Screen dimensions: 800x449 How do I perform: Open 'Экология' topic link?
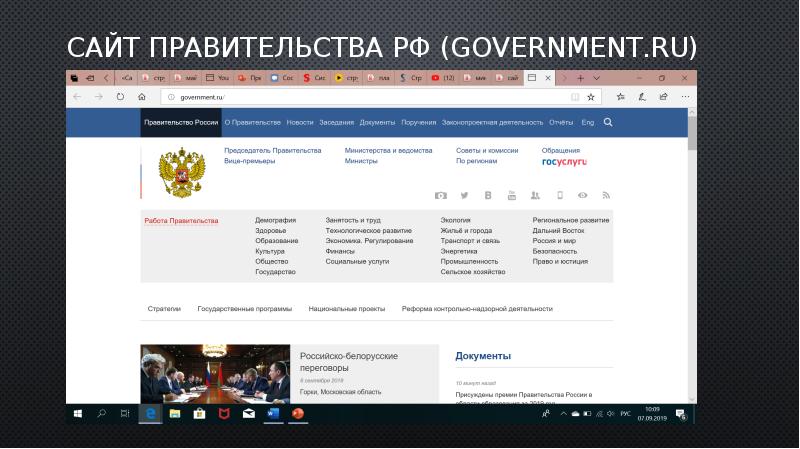click(x=456, y=220)
